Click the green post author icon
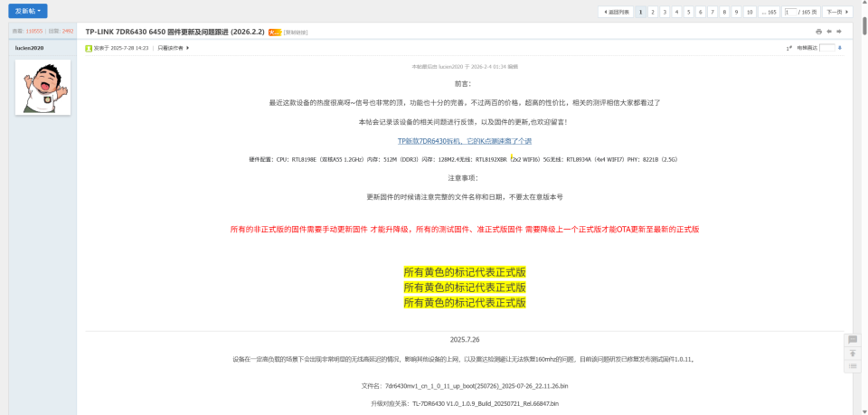The width and height of the screenshot is (868, 415). [x=89, y=48]
